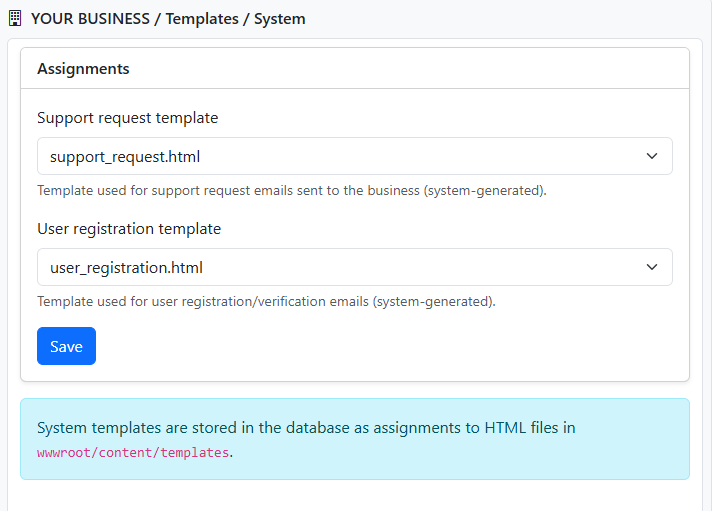Click the Save button

(x=66, y=346)
